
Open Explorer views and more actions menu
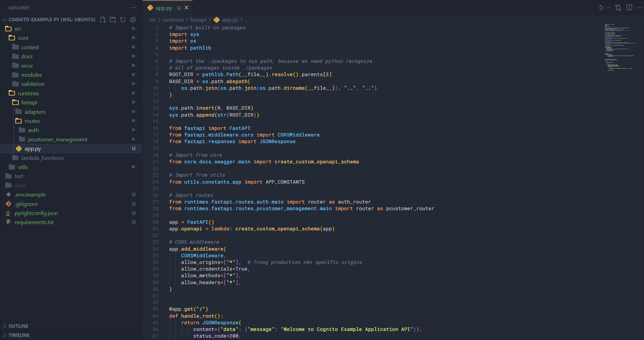coord(133,8)
